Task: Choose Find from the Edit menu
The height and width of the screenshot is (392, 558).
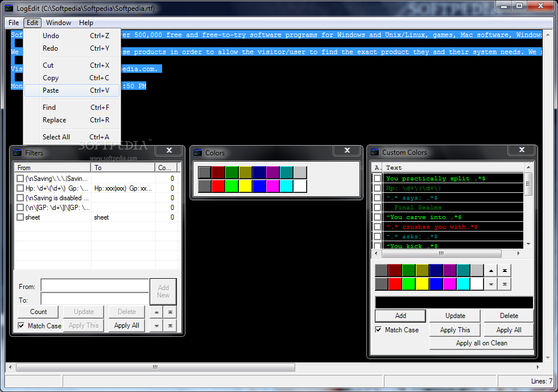Action: pos(72,108)
